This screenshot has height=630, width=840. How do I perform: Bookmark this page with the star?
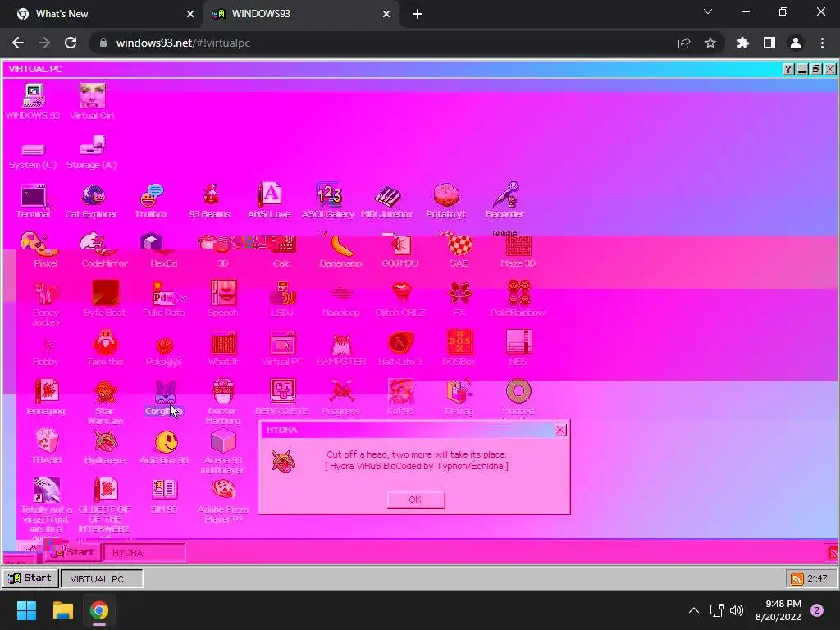coord(710,43)
